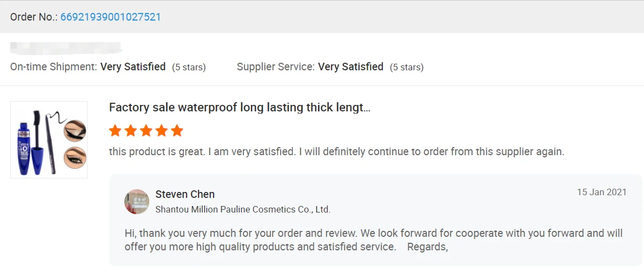Click the second orange rating star
The image size is (644, 279).
point(130,131)
